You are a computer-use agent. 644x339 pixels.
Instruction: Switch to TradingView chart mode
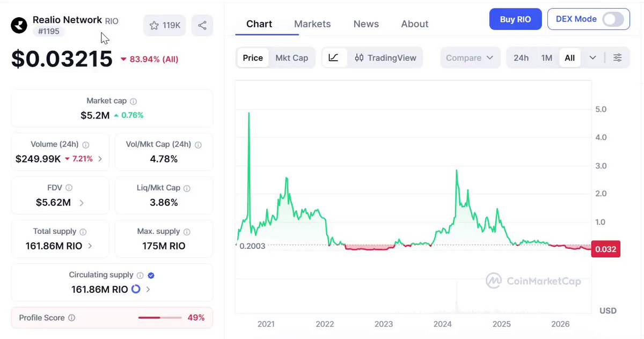[x=385, y=58]
